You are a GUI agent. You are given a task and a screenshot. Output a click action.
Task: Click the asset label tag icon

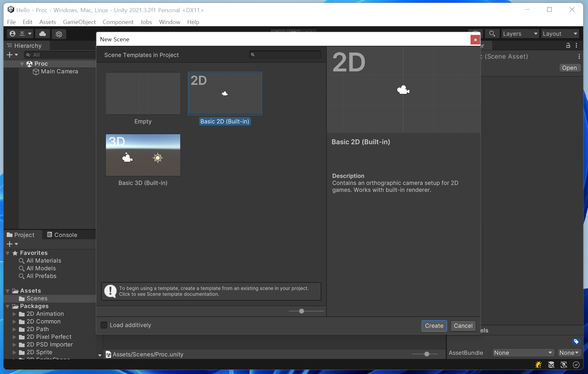coord(576,341)
